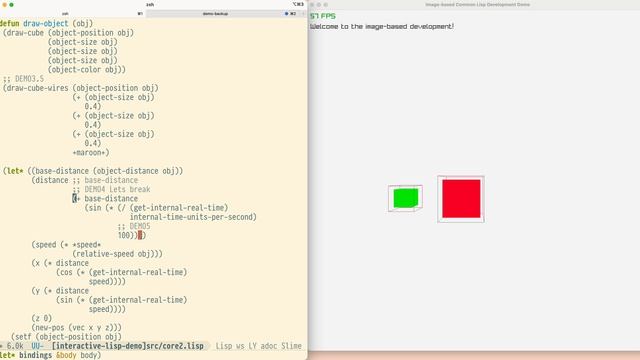Click the '(sin (* (/ (get-internal-real-time)' line
Screen dimensions: 640x360
point(156,207)
